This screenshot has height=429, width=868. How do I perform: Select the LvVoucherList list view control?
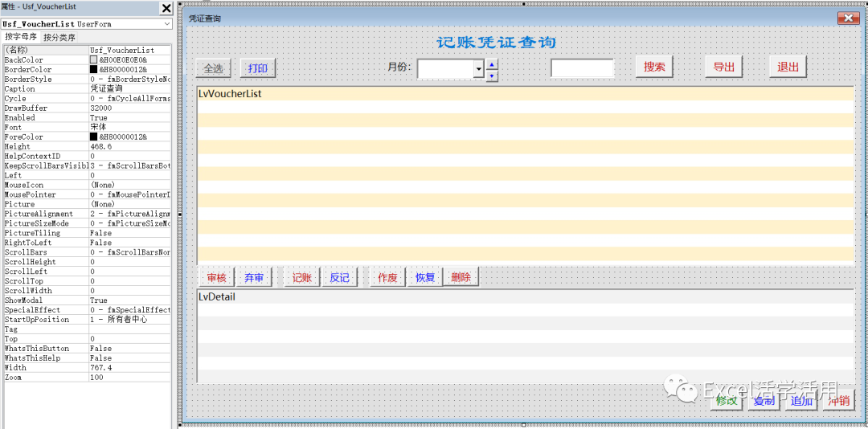526,175
